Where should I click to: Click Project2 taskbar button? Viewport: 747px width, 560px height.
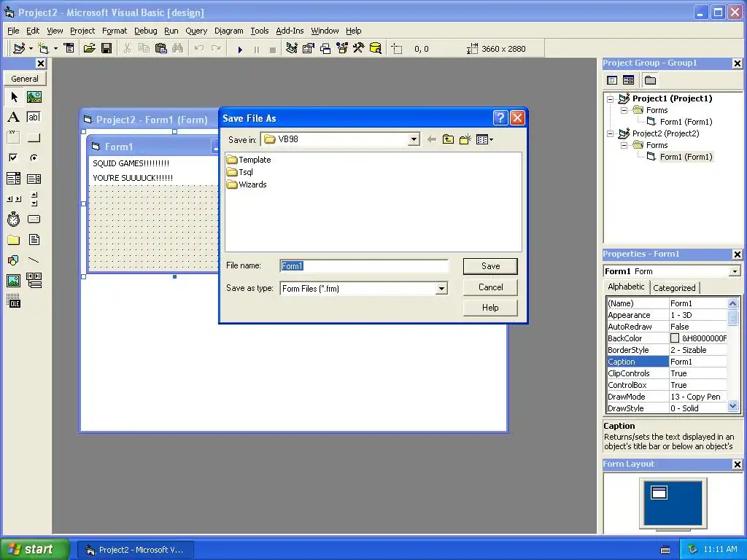click(136, 550)
